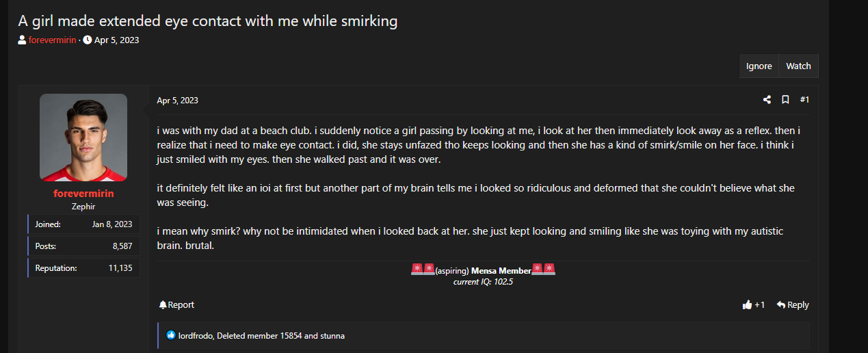Click the blue like icon beside lordfrodo
Image resolution: width=868 pixels, height=353 pixels.
171,335
